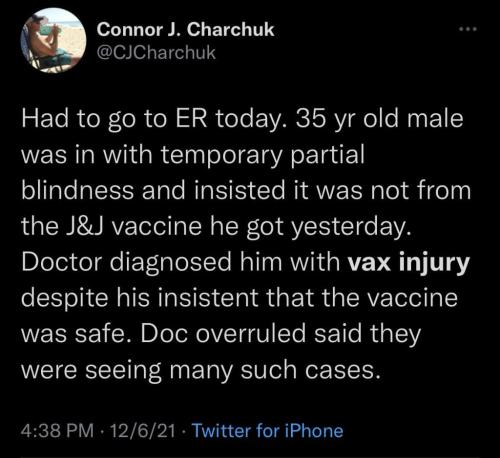Tap the word 'yesterday' in the tweet
500x458 pixels.
tap(349, 227)
